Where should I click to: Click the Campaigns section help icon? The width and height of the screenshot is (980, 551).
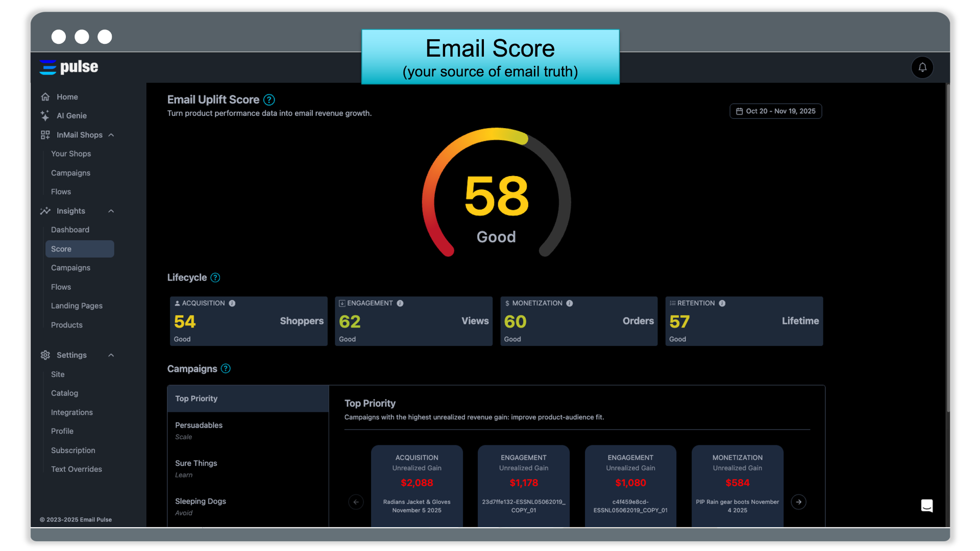226,368
